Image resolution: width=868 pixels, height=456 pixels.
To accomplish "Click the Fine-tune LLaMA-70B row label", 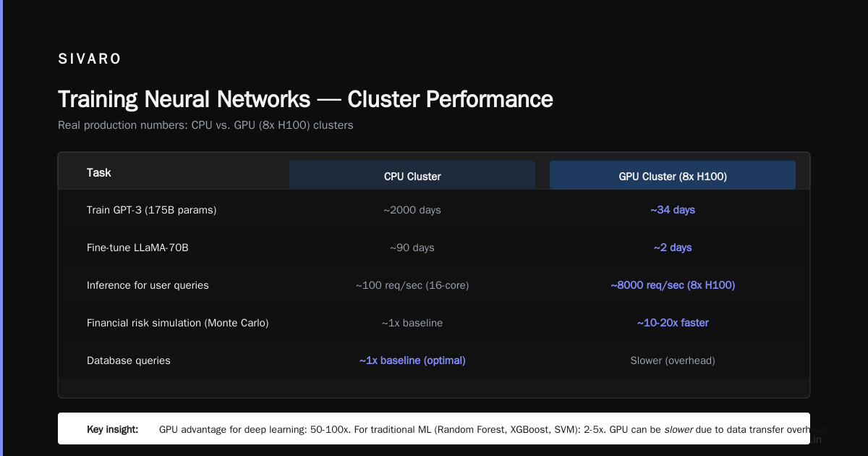I will 137,248.
